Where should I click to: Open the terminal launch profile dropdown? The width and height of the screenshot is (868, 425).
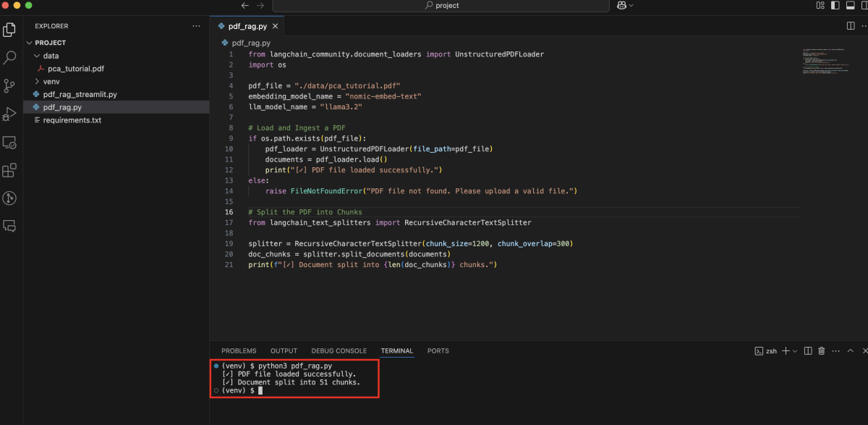click(x=795, y=350)
